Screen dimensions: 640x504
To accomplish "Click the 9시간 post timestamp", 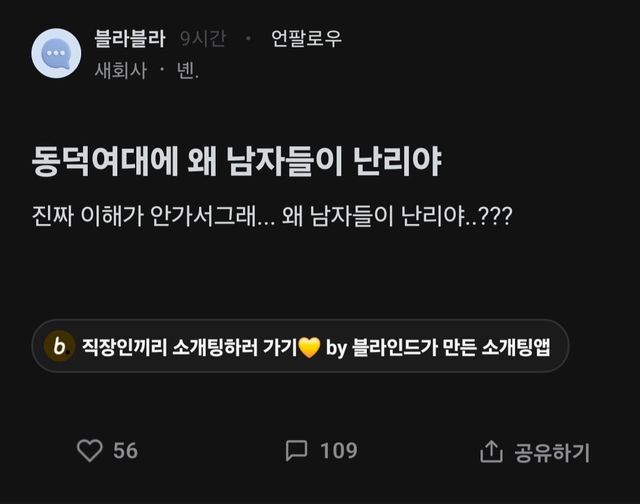I will point(202,39).
